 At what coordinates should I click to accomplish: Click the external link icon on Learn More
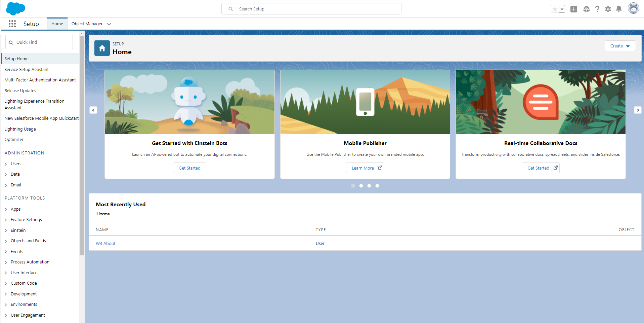(x=380, y=168)
